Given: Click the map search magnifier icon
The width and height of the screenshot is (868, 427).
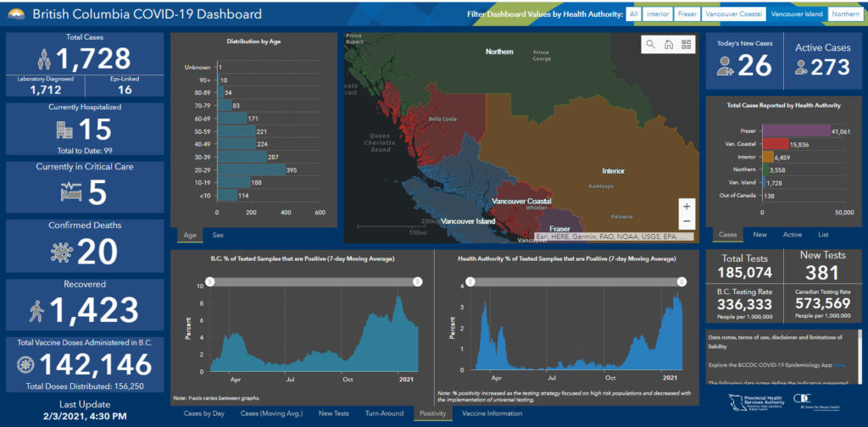Looking at the screenshot, I should tap(650, 44).
